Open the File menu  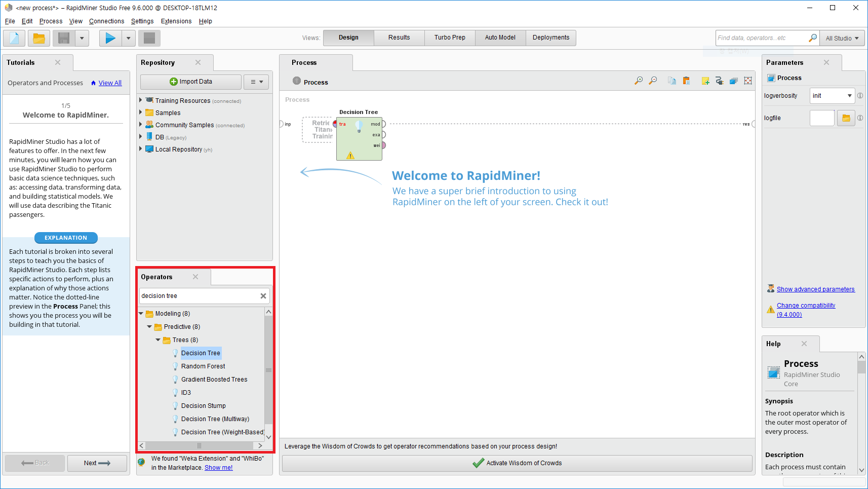point(10,21)
